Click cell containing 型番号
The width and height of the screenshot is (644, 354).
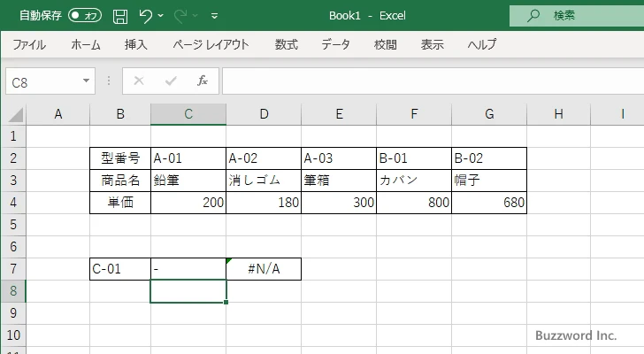(120, 158)
